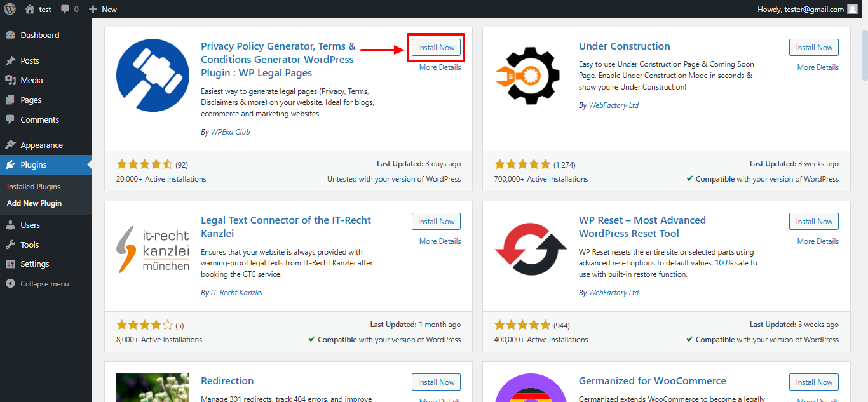Viewport: 868px width, 402px height.
Task: Click "20,000+ Active Installations" text
Action: 161,179
